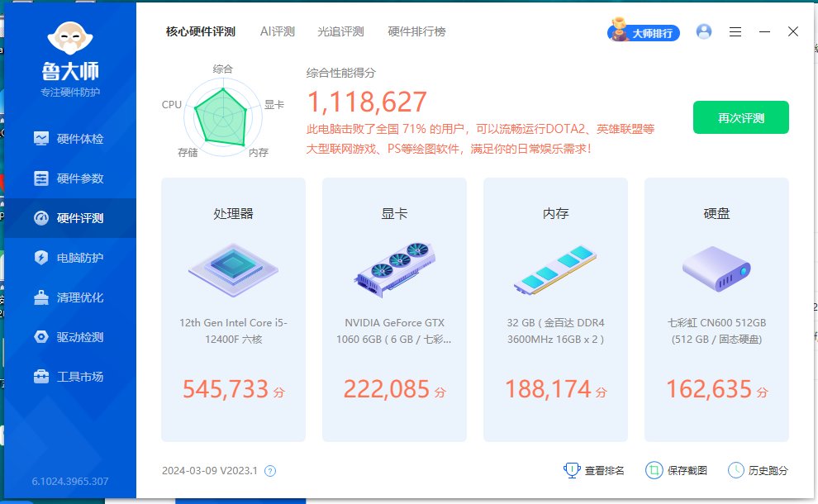Open 硬件体检 in the sidebar

(70, 139)
